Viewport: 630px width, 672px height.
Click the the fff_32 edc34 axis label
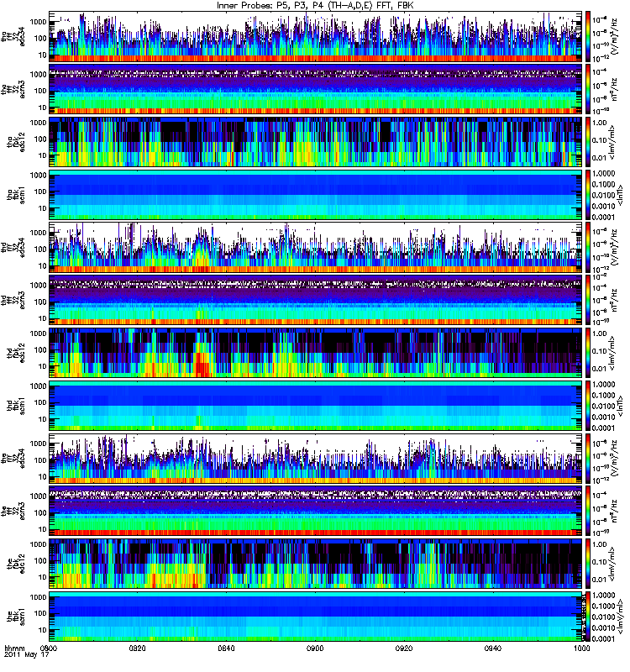click(x=13, y=459)
